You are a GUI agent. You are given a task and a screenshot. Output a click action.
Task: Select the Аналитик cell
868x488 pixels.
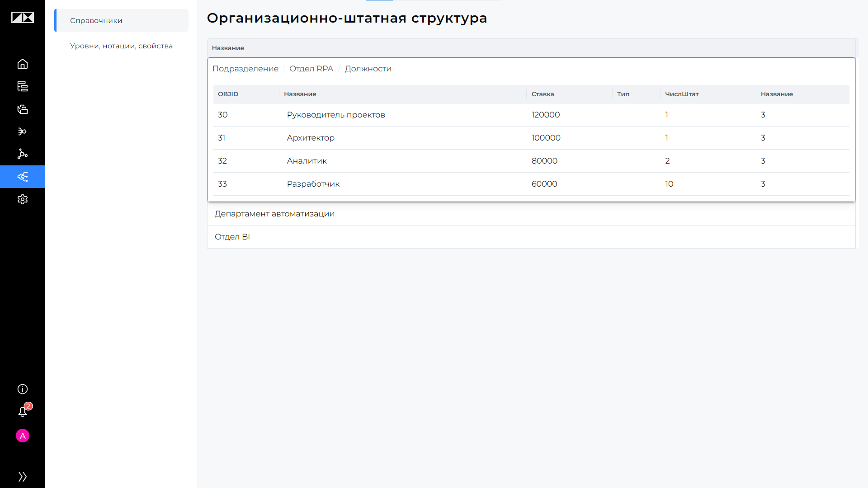pos(307,161)
